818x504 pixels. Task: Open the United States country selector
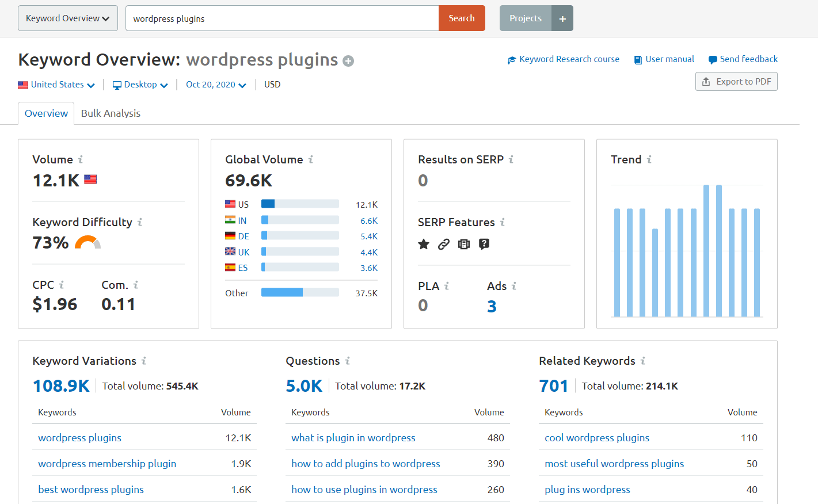[56, 85]
